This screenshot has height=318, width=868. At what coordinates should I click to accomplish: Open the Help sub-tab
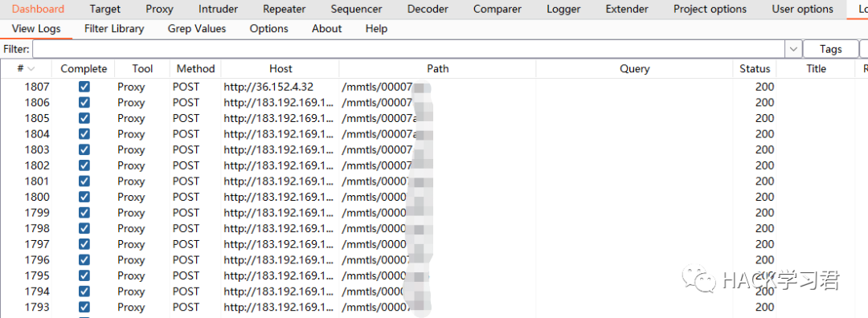click(x=376, y=29)
